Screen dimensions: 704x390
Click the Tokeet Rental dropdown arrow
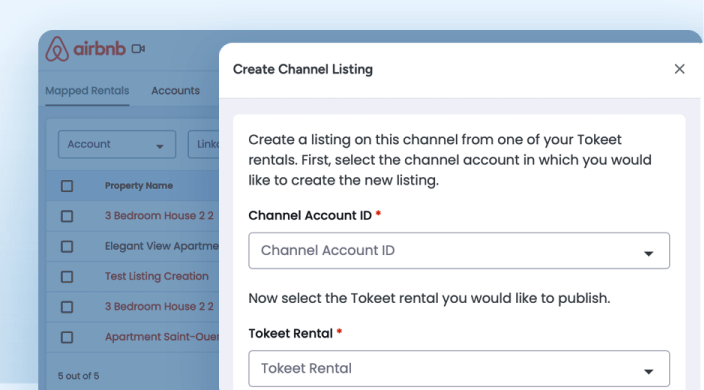(x=648, y=372)
